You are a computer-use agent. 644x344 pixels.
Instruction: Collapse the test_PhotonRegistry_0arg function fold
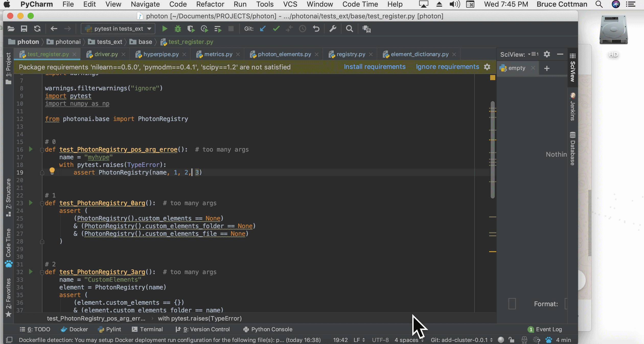[x=42, y=203]
